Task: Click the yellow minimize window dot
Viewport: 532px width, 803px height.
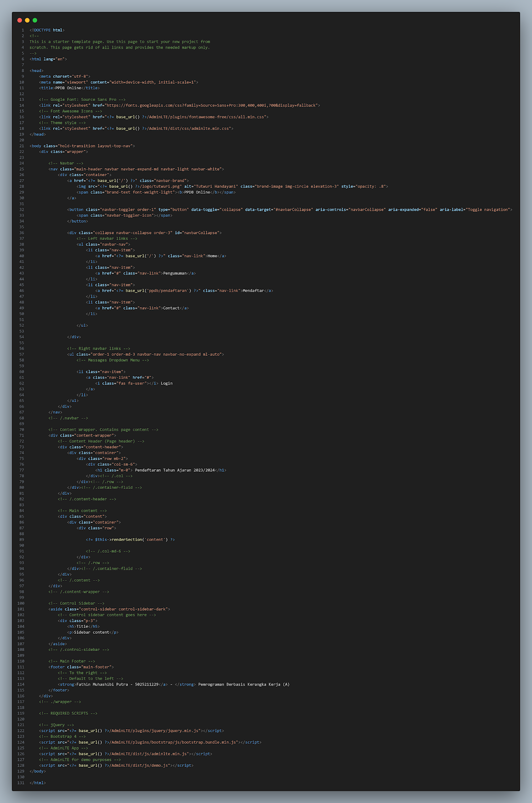Action: (x=27, y=20)
